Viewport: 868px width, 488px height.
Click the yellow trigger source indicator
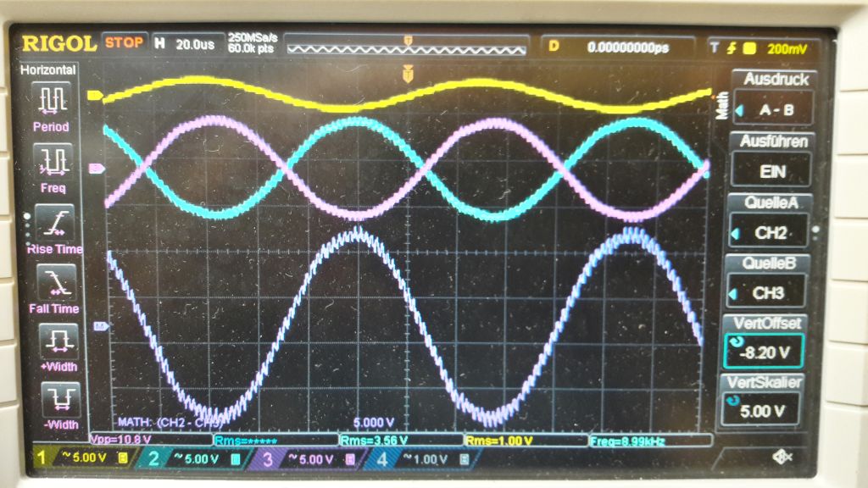click(x=749, y=48)
